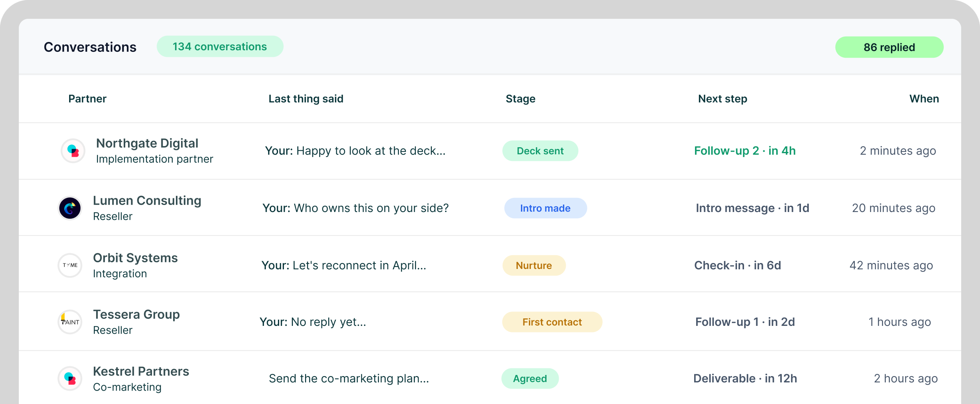The width and height of the screenshot is (980, 404).
Task: Click the '20 minutes ago' timestamp
Action: click(x=894, y=208)
